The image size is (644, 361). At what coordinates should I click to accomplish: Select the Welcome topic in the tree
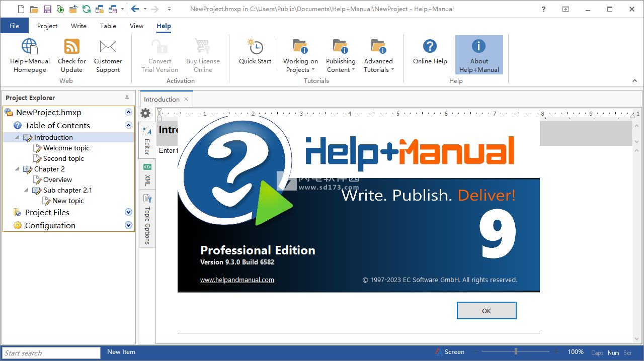[x=66, y=148]
